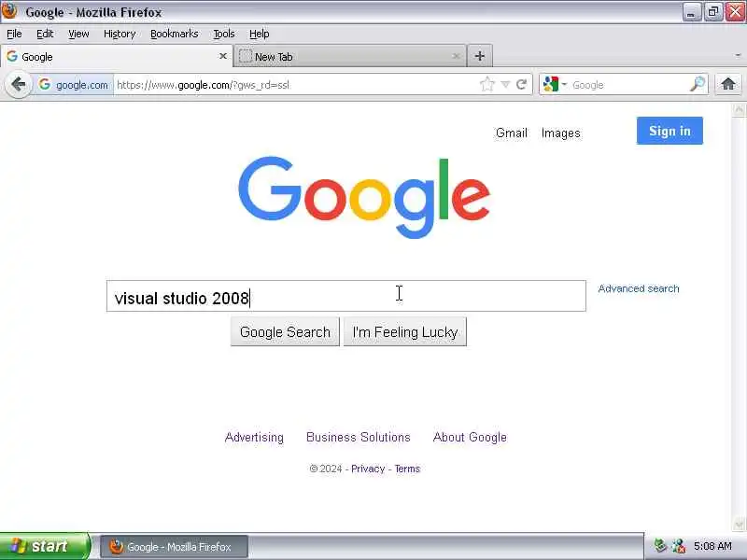
Task: Open the Advanced search link
Action: (x=639, y=288)
